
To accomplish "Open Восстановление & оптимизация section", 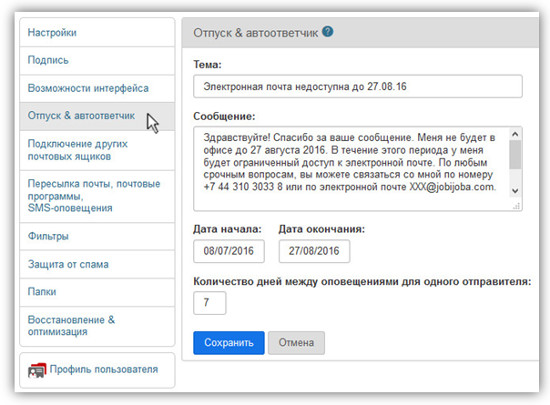I will pyautogui.click(x=97, y=326).
